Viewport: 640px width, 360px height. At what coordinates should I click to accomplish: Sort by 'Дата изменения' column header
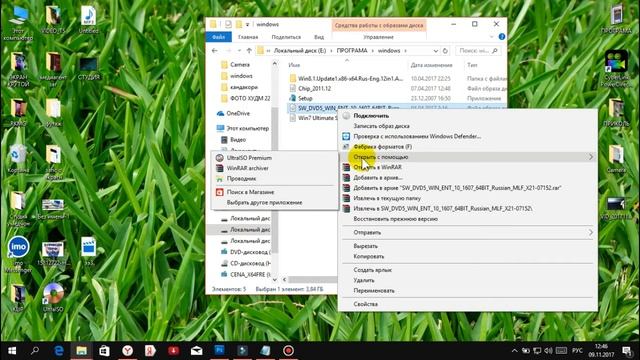coord(431,65)
